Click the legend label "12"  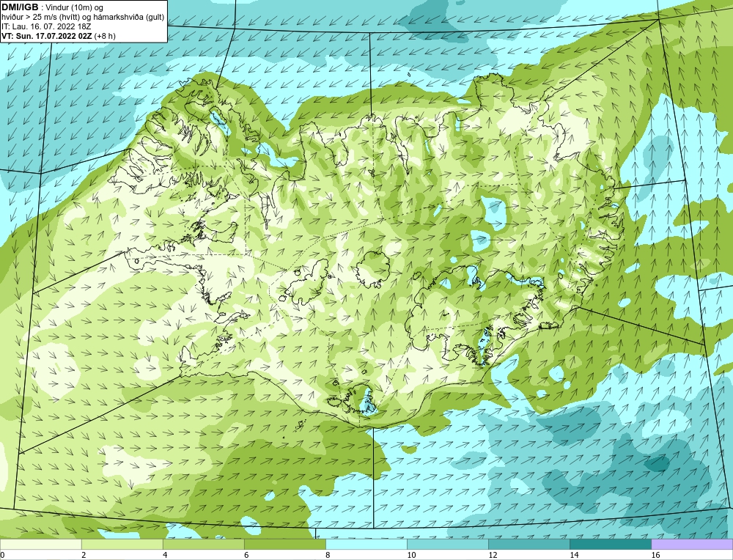493,555
